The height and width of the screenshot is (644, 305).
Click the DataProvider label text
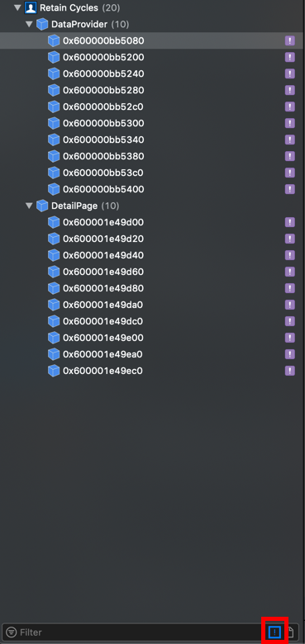tap(79, 24)
